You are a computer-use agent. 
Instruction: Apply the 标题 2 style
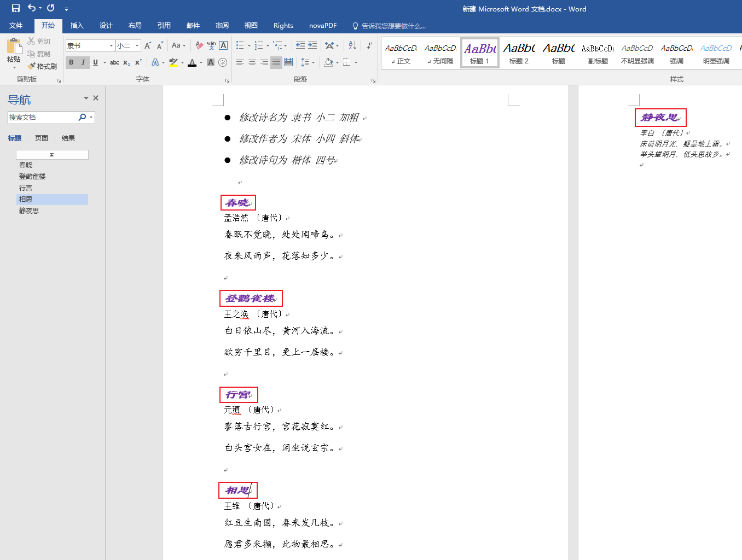(x=519, y=53)
